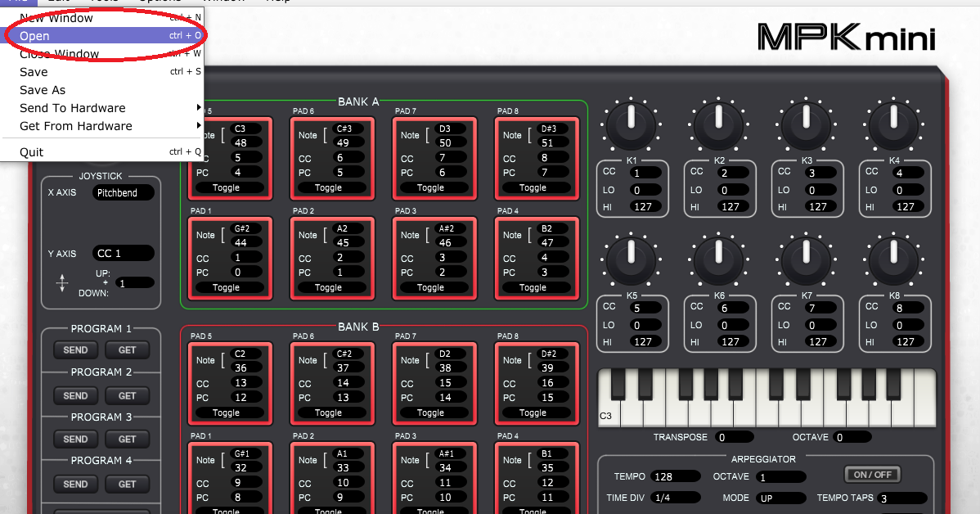
Task: Adjust the K2 knob control
Action: [718, 124]
